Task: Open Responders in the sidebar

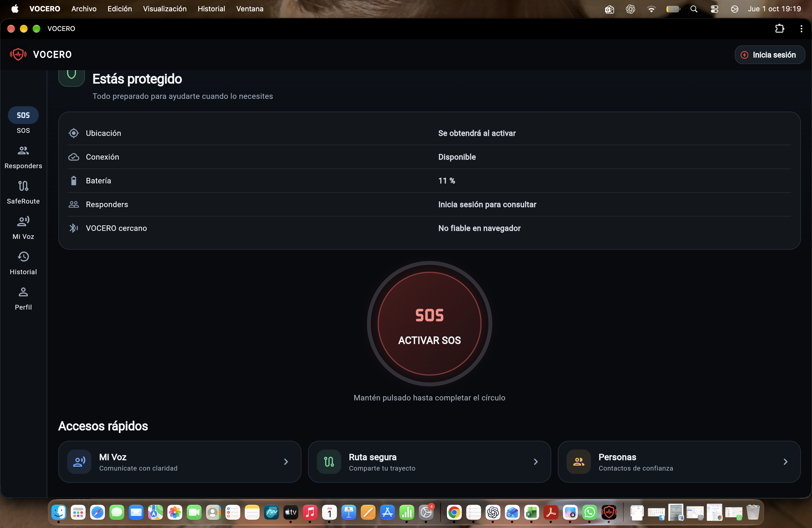Action: click(x=23, y=157)
